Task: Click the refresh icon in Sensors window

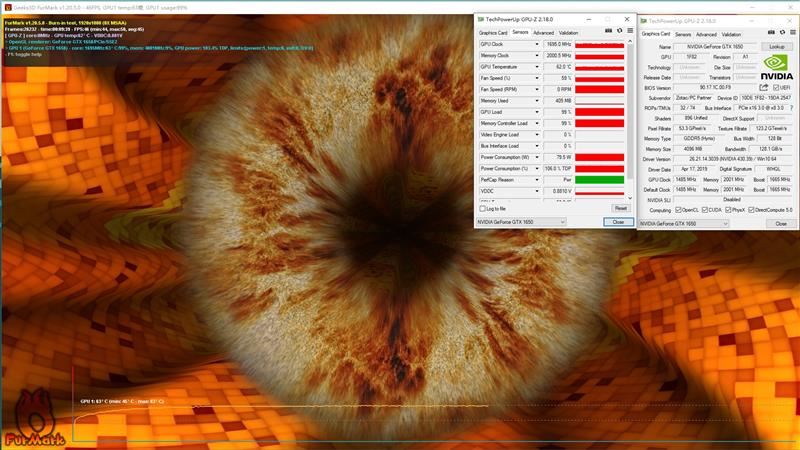Action: tap(619, 31)
